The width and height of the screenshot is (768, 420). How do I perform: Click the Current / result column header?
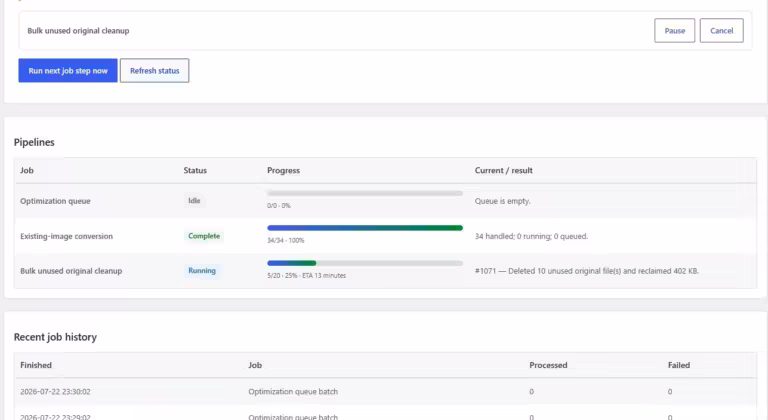point(504,171)
